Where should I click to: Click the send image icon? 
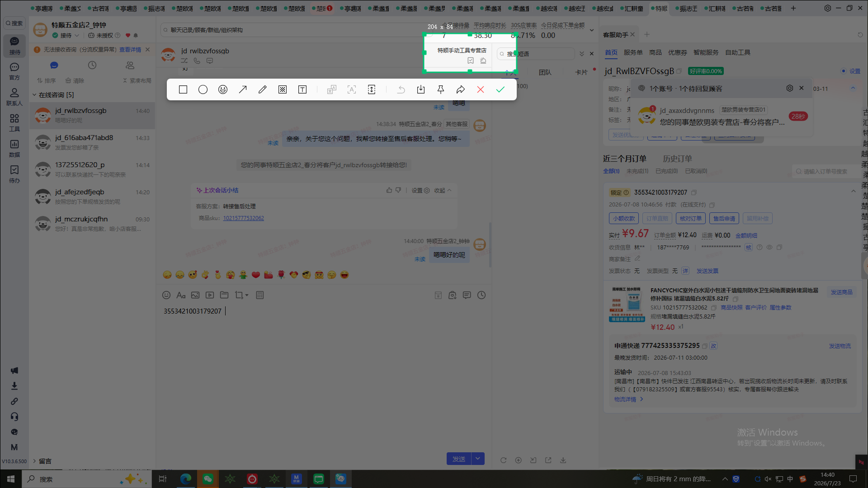[x=195, y=295]
